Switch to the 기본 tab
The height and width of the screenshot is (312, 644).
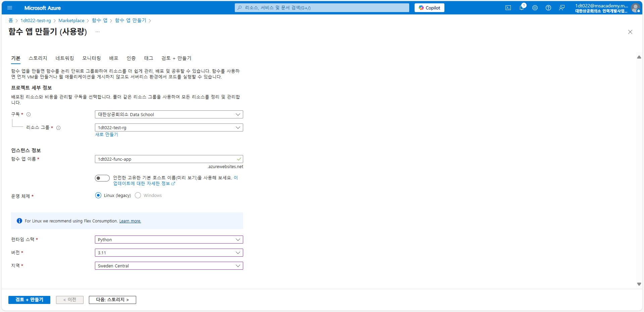click(16, 58)
